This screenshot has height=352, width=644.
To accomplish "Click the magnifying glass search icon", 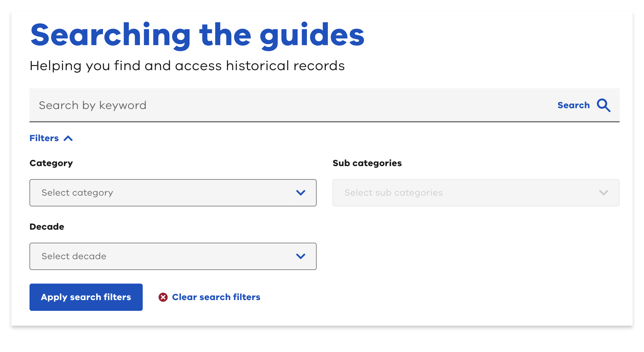I will (x=604, y=105).
